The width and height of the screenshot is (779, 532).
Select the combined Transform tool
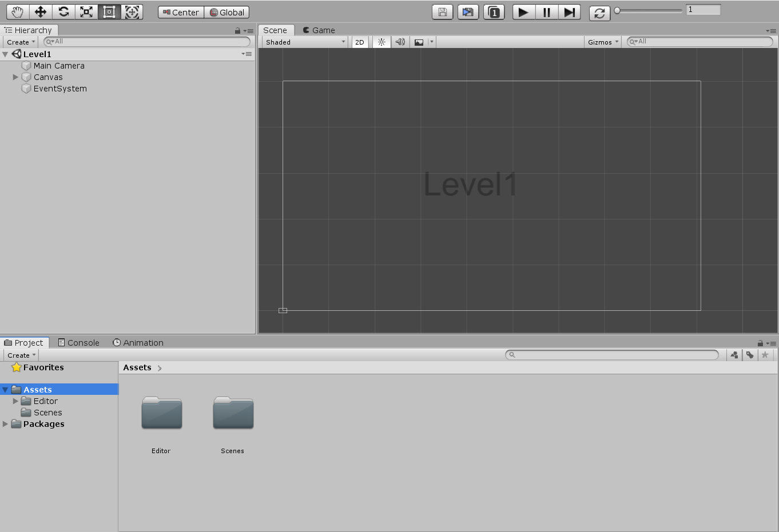pyautogui.click(x=132, y=12)
